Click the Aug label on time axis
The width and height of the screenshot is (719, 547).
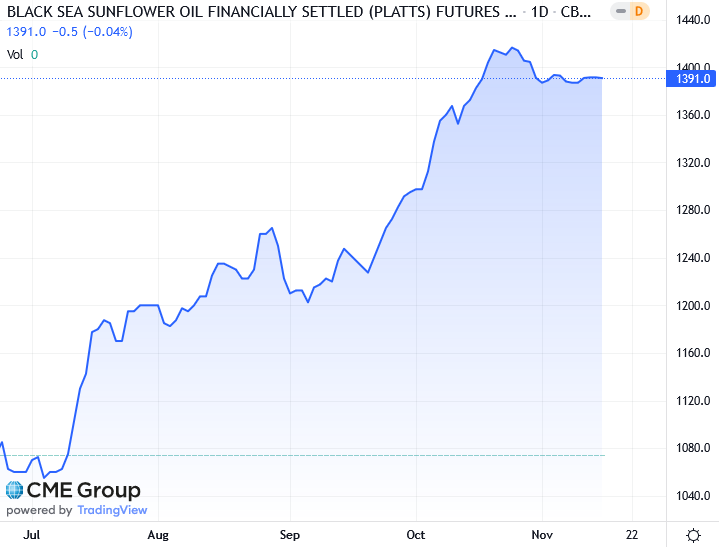coord(157,534)
